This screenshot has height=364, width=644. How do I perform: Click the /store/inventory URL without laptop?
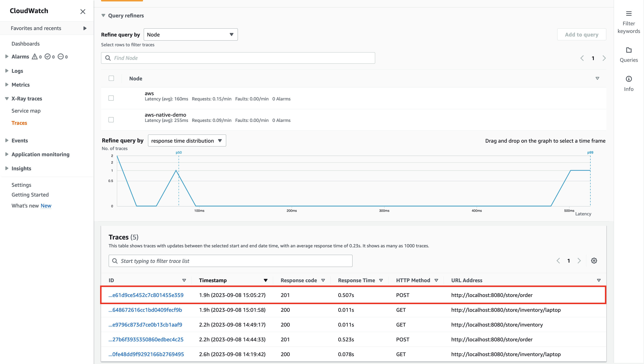point(497,324)
